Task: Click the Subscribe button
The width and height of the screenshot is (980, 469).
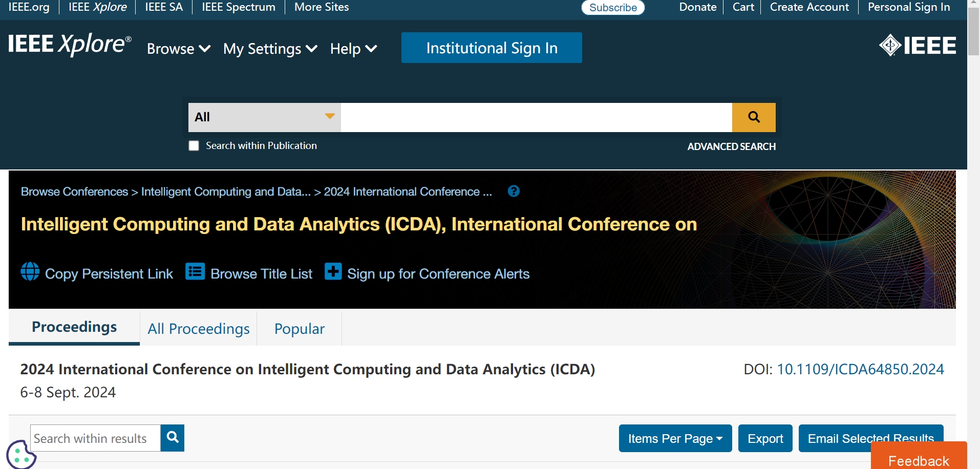Action: tap(613, 8)
